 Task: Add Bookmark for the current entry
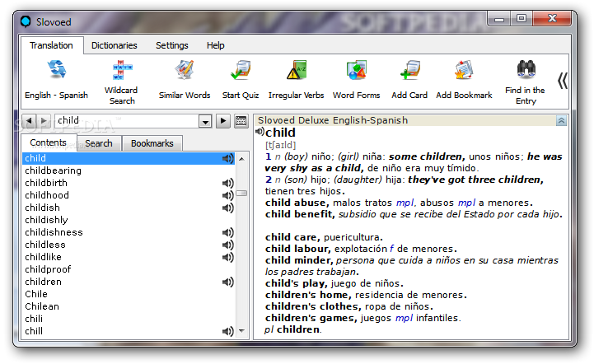tap(464, 79)
